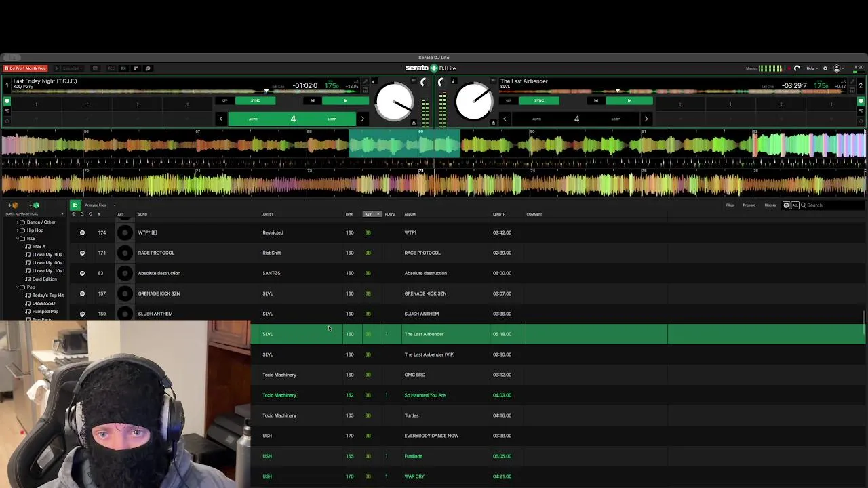Click deck 2 edit grid pencil icon
Viewport: 868px width, 488px height.
click(852, 81)
